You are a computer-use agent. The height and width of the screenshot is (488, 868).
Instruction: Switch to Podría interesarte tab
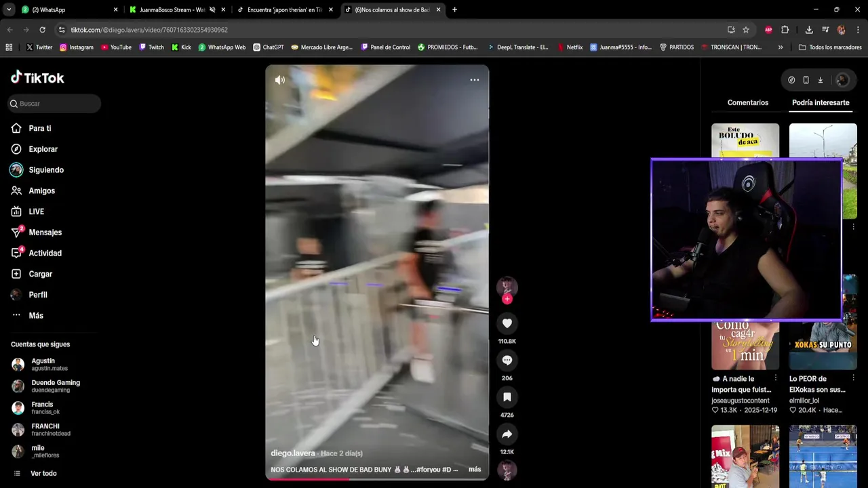(821, 102)
